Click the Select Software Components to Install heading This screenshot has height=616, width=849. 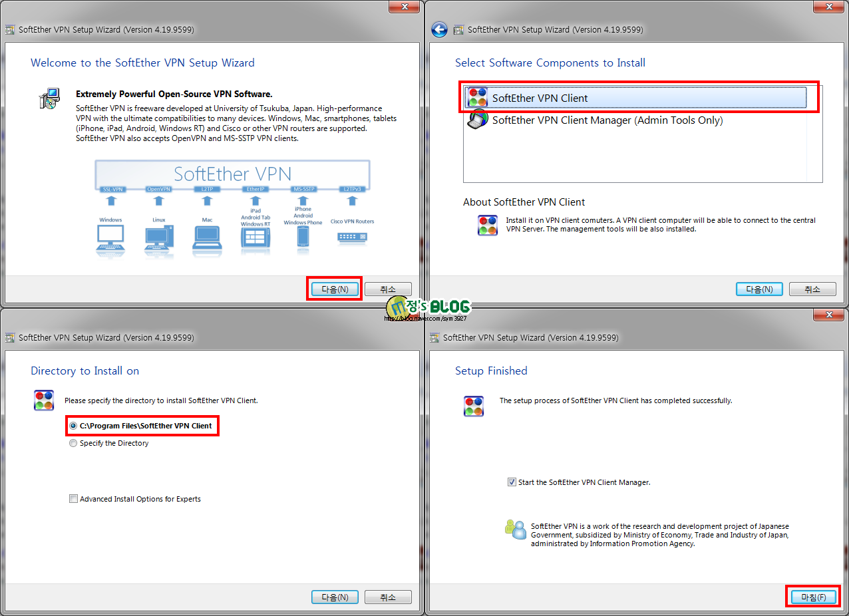(x=550, y=63)
